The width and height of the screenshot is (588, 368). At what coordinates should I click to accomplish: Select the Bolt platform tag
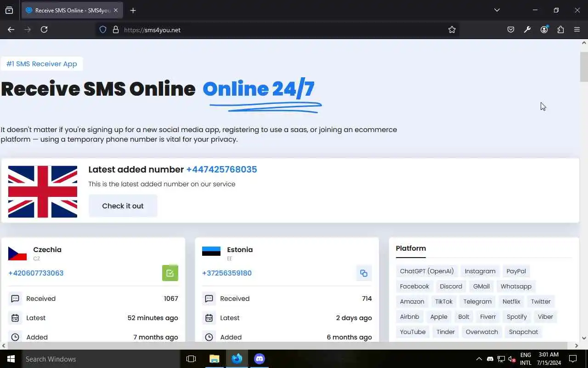point(464,316)
